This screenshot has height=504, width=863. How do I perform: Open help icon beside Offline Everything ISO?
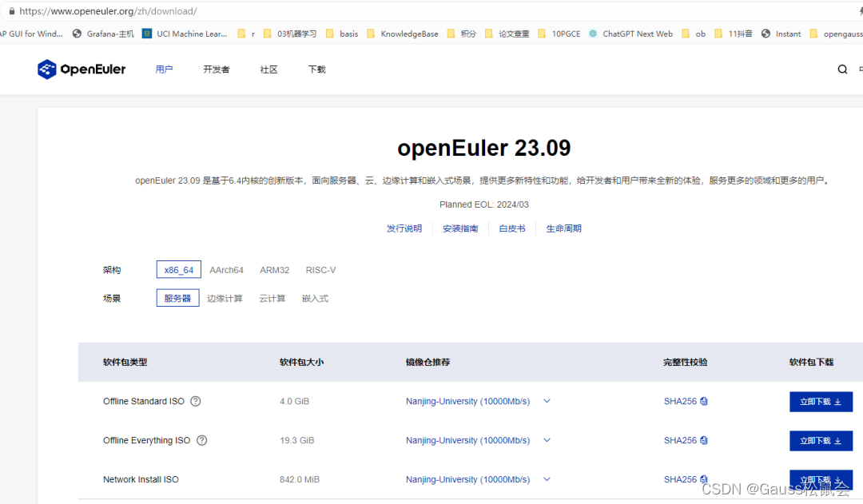[202, 440]
